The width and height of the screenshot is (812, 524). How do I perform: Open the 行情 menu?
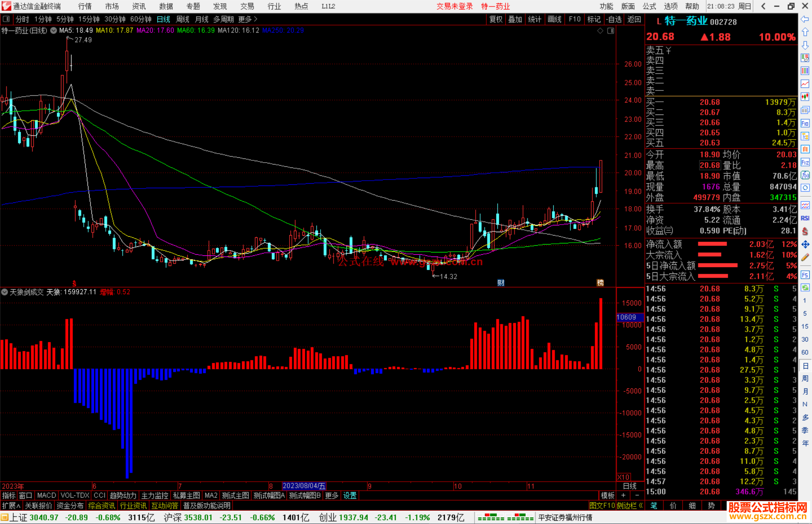[85, 6]
